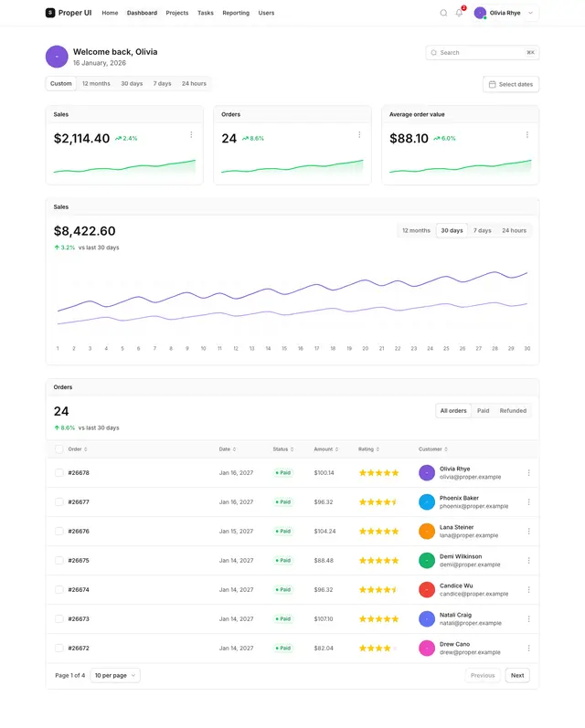
Task: Click the large purple welcome avatar
Action: point(57,57)
